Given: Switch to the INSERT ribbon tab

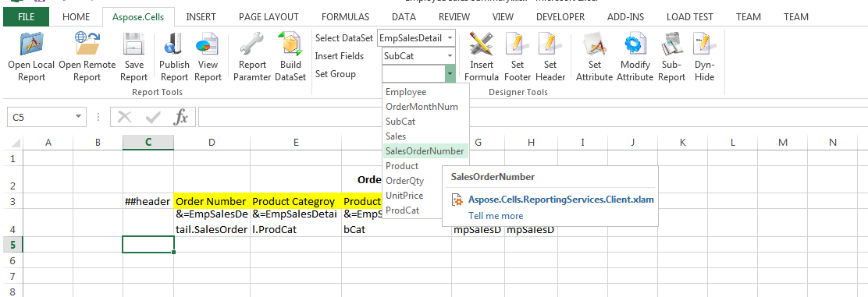Looking at the screenshot, I should click(201, 17).
